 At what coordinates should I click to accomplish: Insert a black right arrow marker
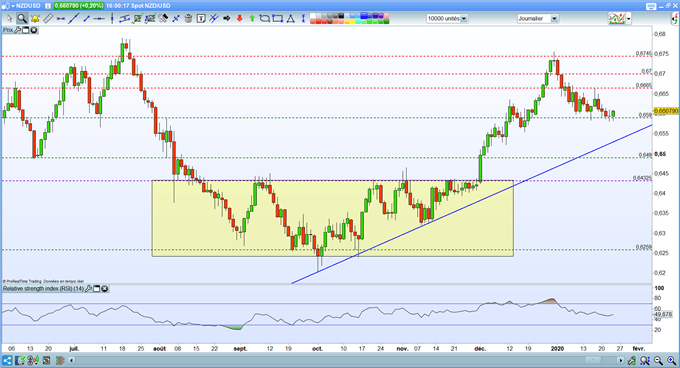click(227, 19)
